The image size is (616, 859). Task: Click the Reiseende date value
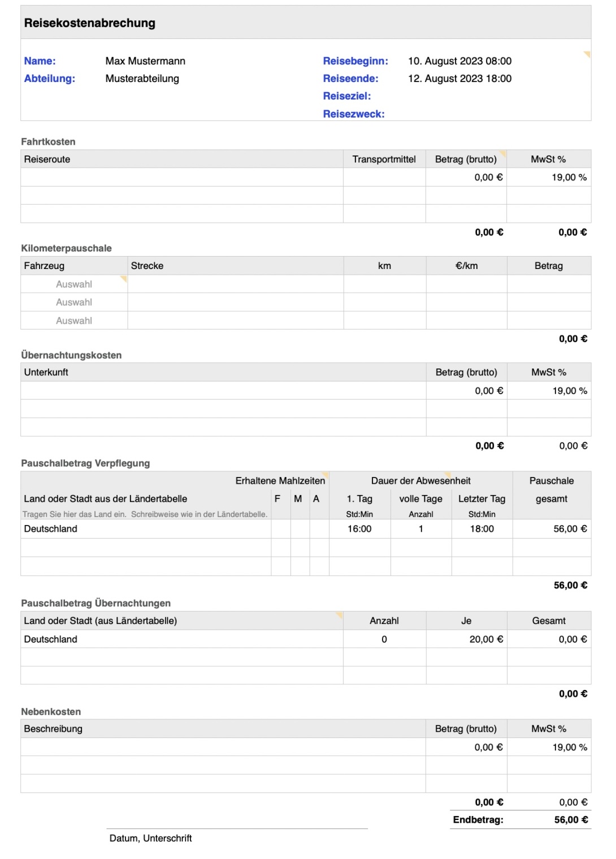click(459, 79)
